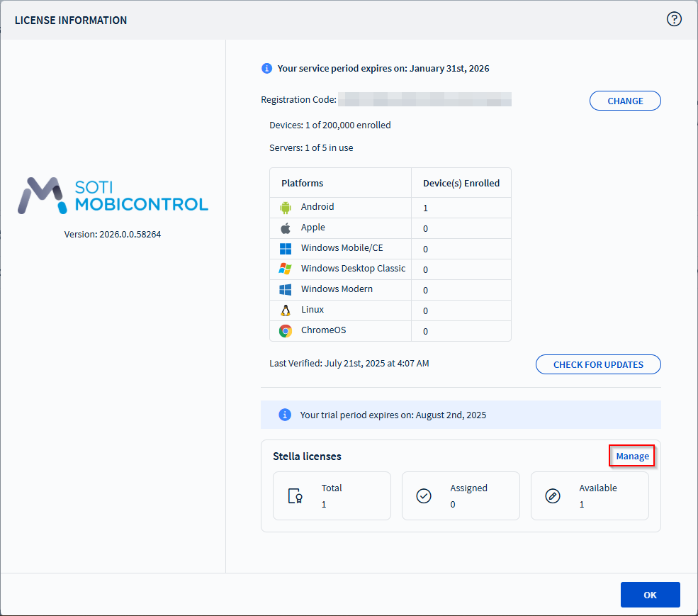Screen dimensions: 698x616
Task: Click the Total licenses certificate icon
Action: 295,496
